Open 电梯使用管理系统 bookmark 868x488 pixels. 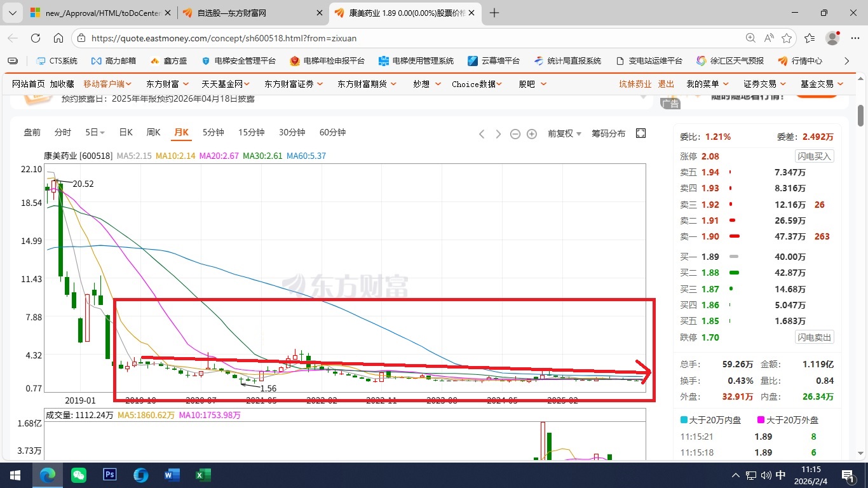(416, 61)
